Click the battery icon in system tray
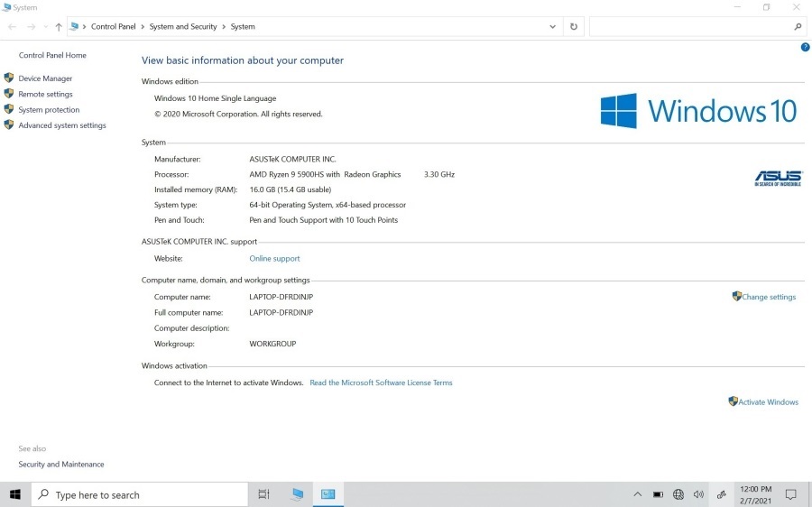This screenshot has height=507, width=812. (x=658, y=494)
